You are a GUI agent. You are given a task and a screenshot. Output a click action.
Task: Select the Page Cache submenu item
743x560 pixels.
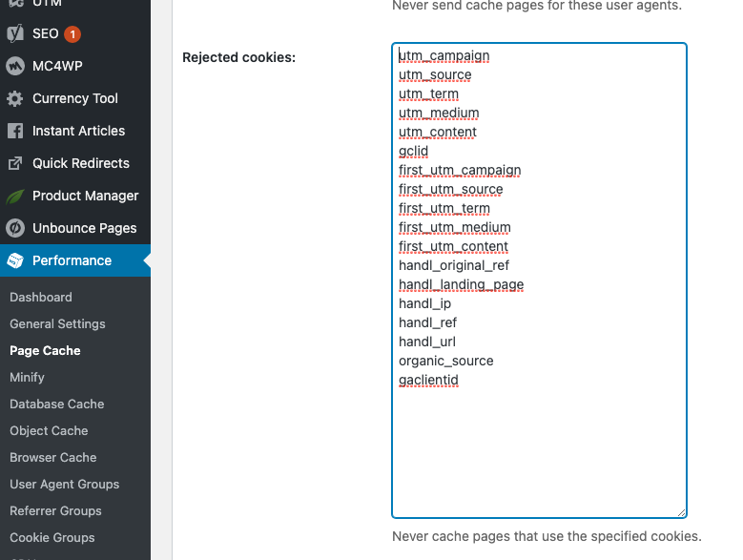coord(45,350)
